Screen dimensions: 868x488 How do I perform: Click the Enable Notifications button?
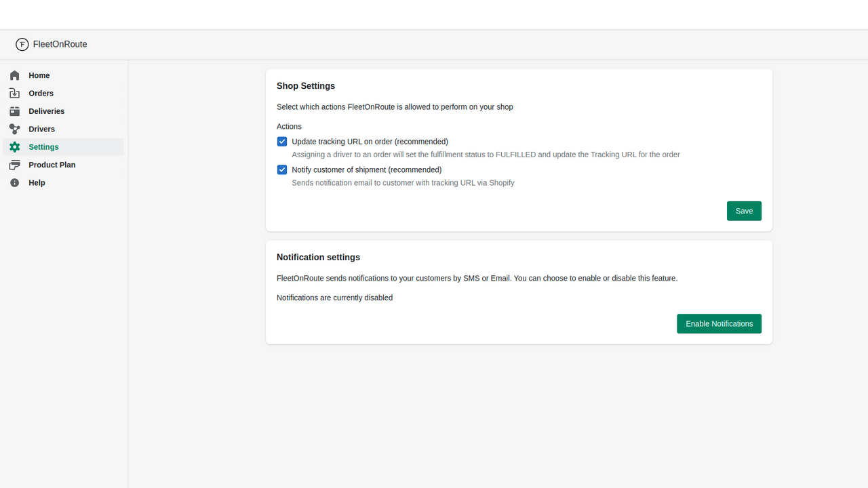click(x=719, y=323)
